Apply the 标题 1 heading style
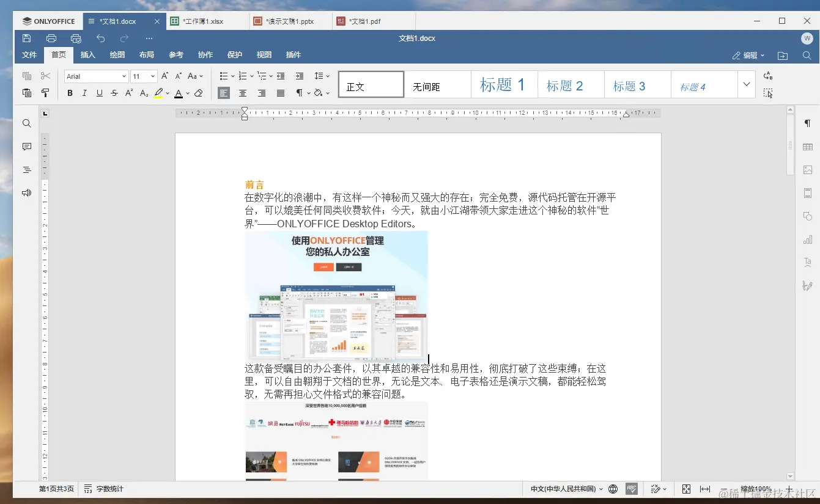The width and height of the screenshot is (820, 504). [504, 84]
